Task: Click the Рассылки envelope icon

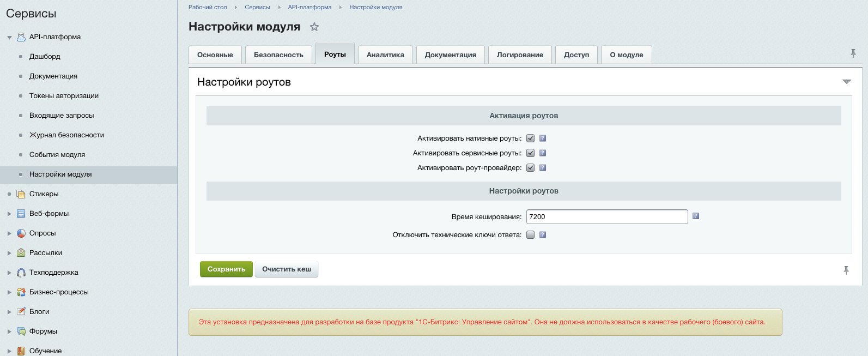Action: coord(21,253)
